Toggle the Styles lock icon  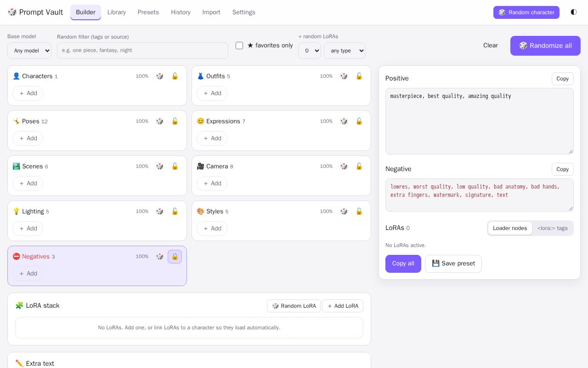click(359, 212)
